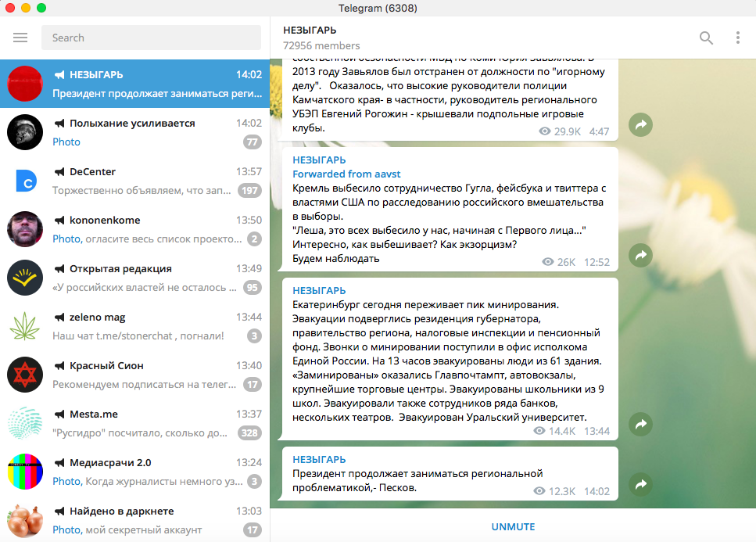Viewport: 756px width, 542px height.
Task: Search within the НЕЗЫГАРЬ channel using magnifier icon
Action: coord(706,38)
